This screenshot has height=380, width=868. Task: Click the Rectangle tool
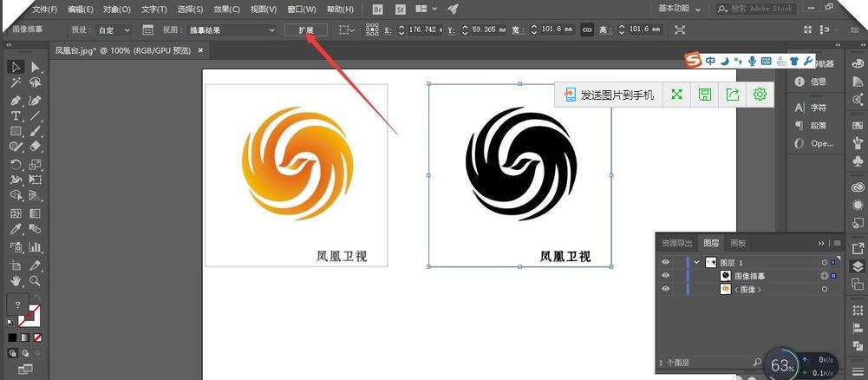coord(16,132)
